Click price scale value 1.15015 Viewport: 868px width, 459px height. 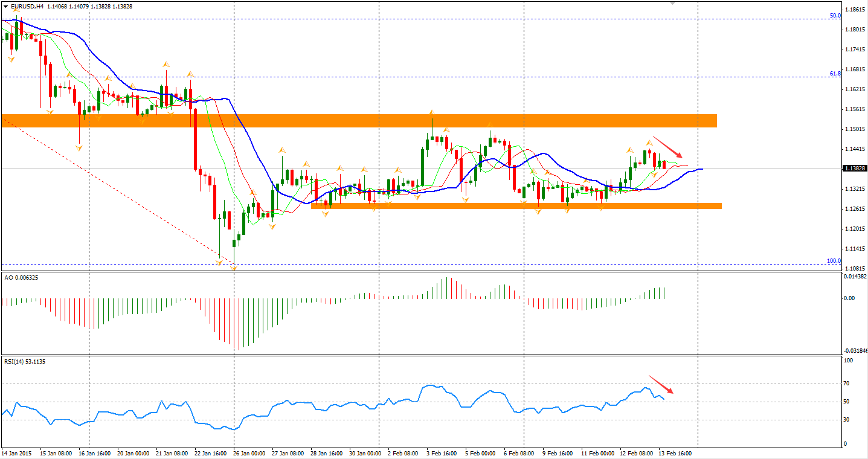[x=855, y=129]
